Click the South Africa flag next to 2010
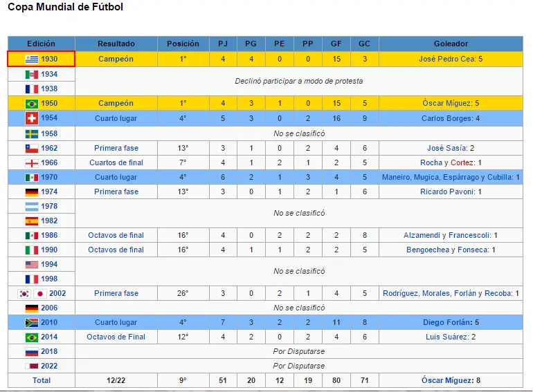The width and height of the screenshot is (533, 392). click(x=32, y=323)
